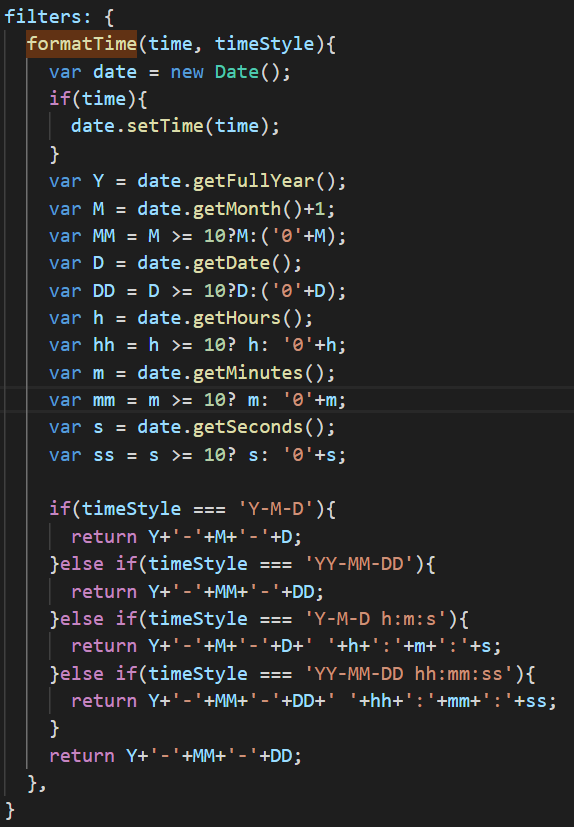Place cursor on 'new Date()' expression
This screenshot has height=827, width=574.
pyautogui.click(x=231, y=71)
